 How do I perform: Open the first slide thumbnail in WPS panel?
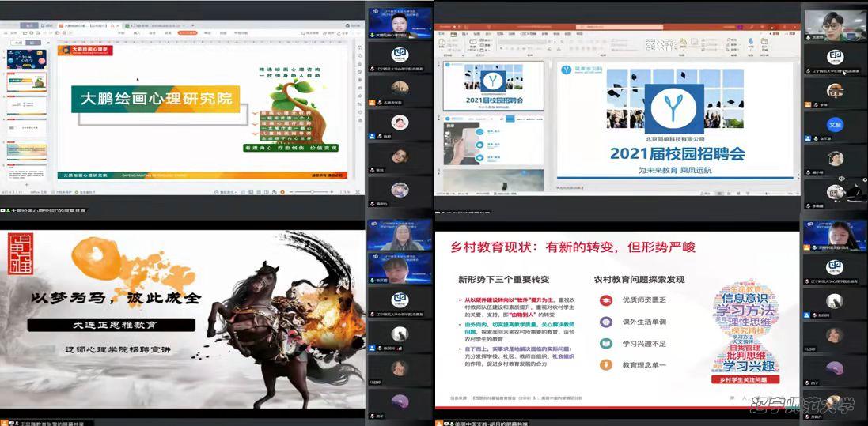pos(27,60)
